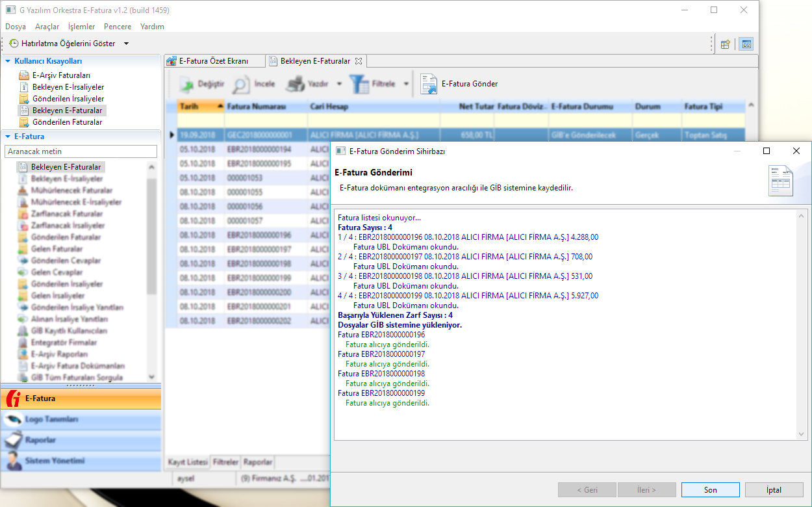812x507 pixels.
Task: Select the Raporlar module in the sidebar
Action: 40,440
